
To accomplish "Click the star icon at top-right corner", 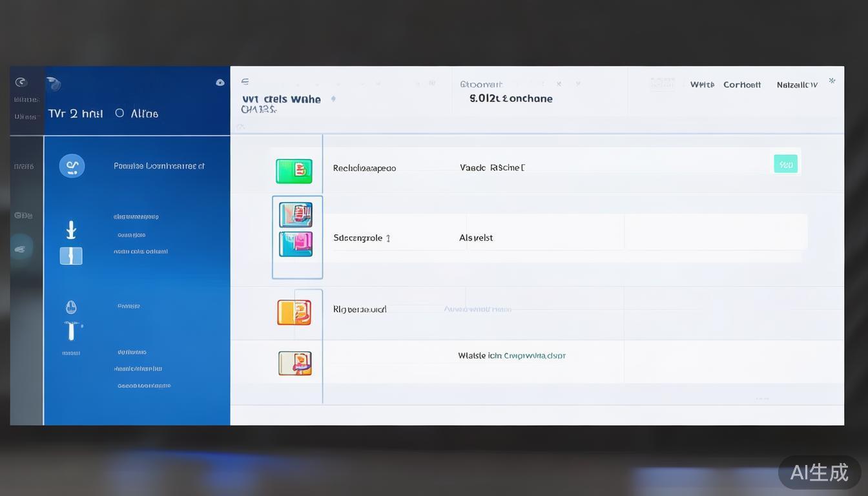I will click(832, 81).
